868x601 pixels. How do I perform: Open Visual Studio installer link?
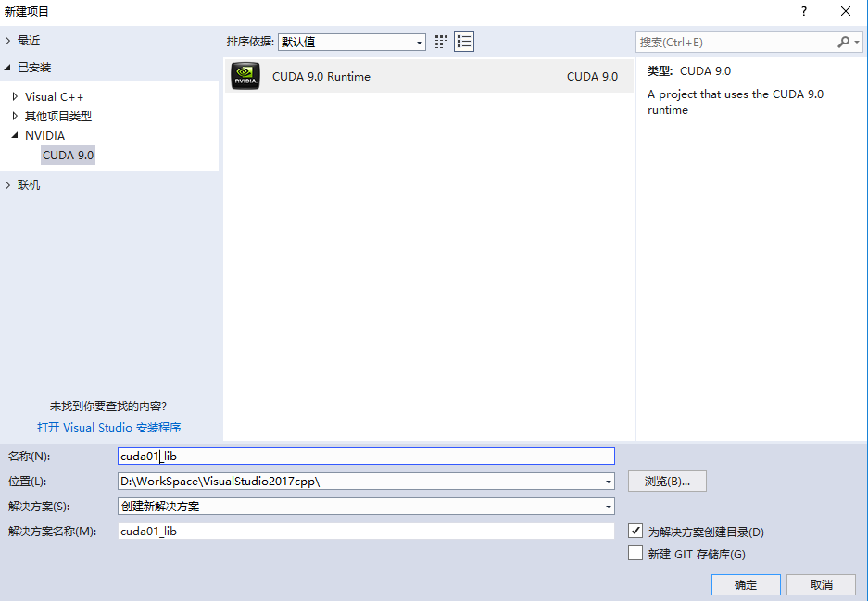point(109,427)
